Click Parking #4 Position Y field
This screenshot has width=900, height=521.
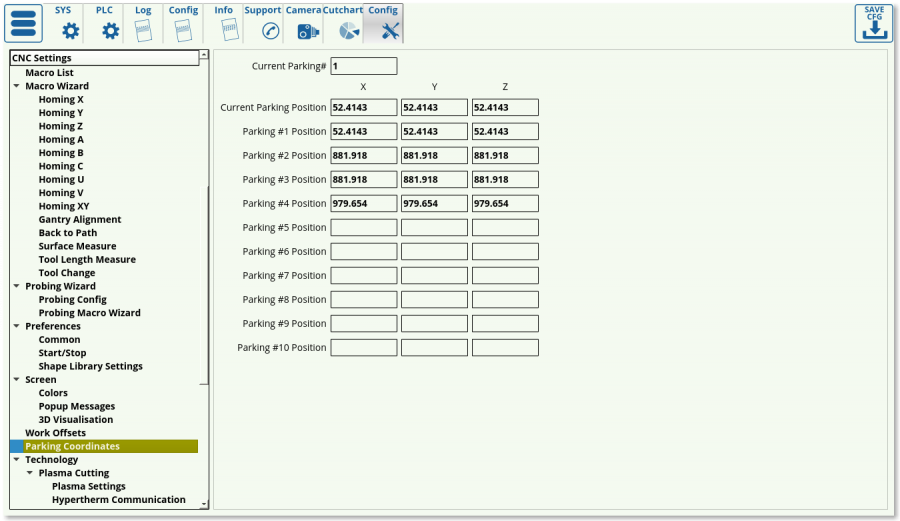click(x=435, y=204)
